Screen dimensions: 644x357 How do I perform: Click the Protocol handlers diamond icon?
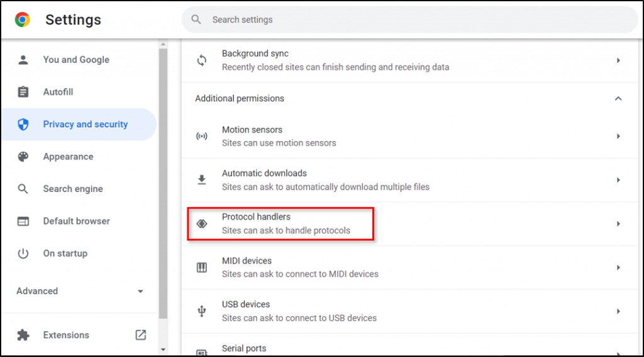click(202, 224)
